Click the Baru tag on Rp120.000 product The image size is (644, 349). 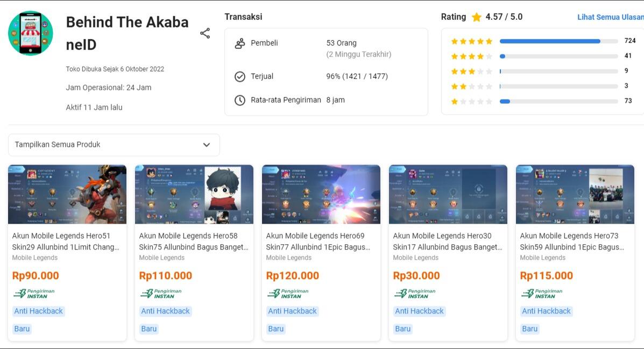click(276, 329)
